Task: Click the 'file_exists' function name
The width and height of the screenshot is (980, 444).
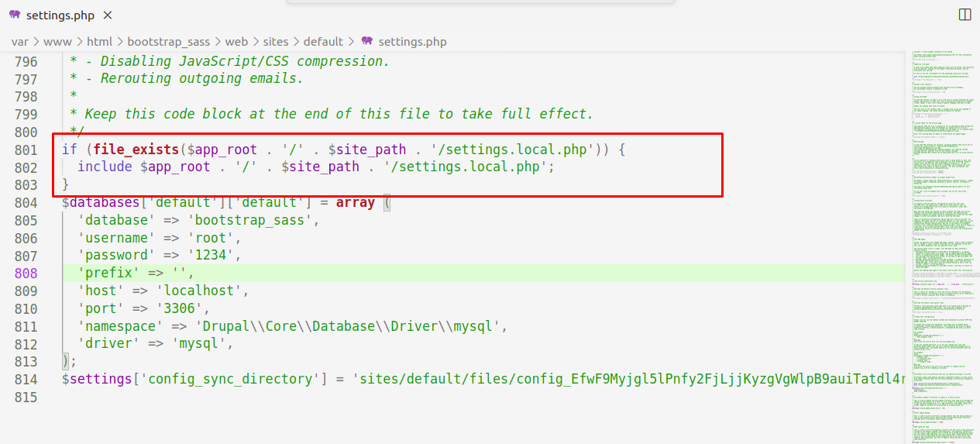Action: tap(136, 149)
